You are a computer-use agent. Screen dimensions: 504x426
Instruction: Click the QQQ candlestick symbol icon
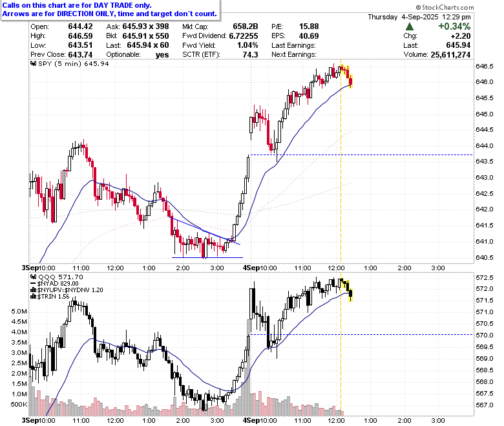point(34,277)
